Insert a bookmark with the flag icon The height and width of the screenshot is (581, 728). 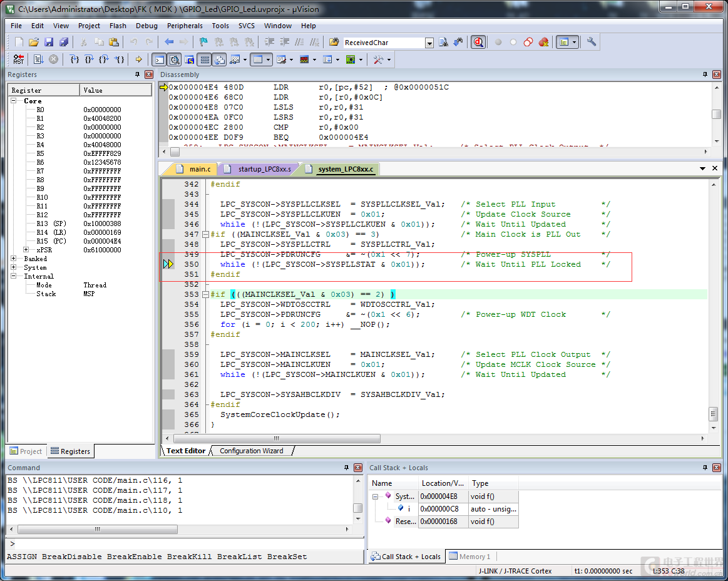[203, 43]
